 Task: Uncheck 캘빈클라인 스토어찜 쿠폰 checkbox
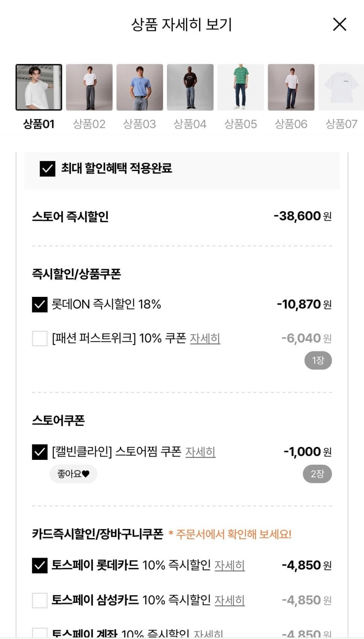pos(40,452)
